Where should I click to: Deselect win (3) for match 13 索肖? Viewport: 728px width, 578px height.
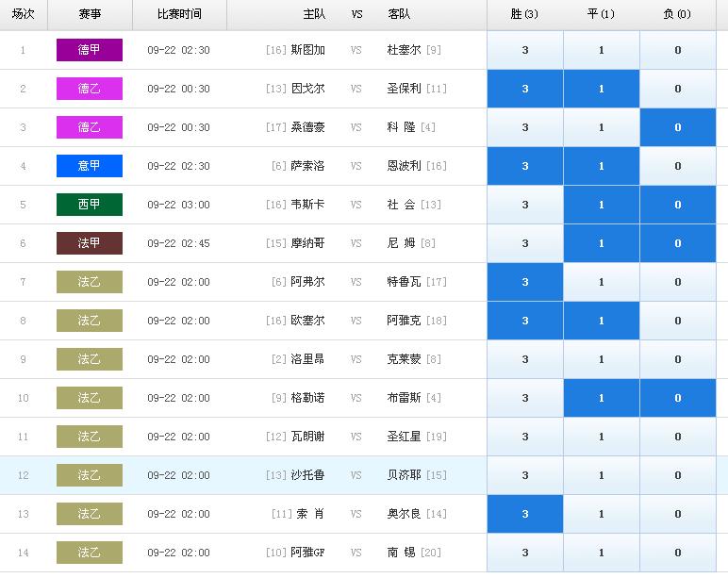525,514
